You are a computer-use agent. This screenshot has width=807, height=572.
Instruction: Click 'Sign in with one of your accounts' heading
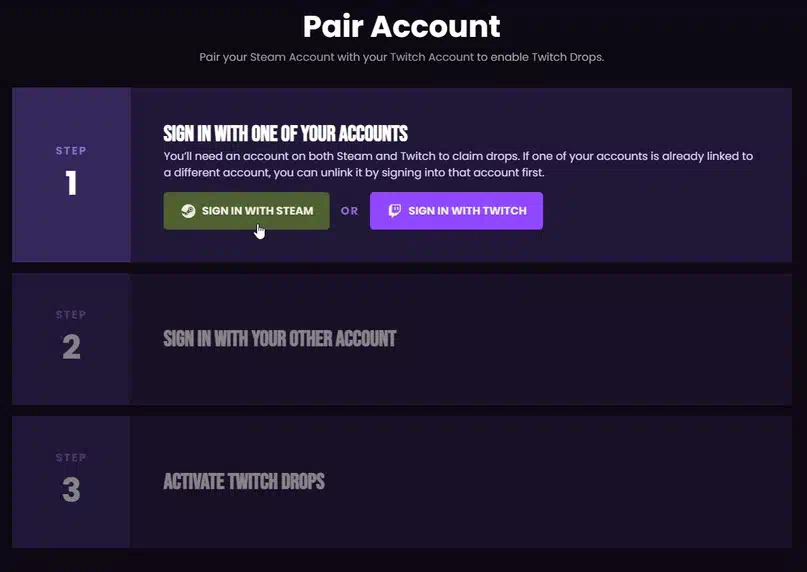(x=285, y=134)
